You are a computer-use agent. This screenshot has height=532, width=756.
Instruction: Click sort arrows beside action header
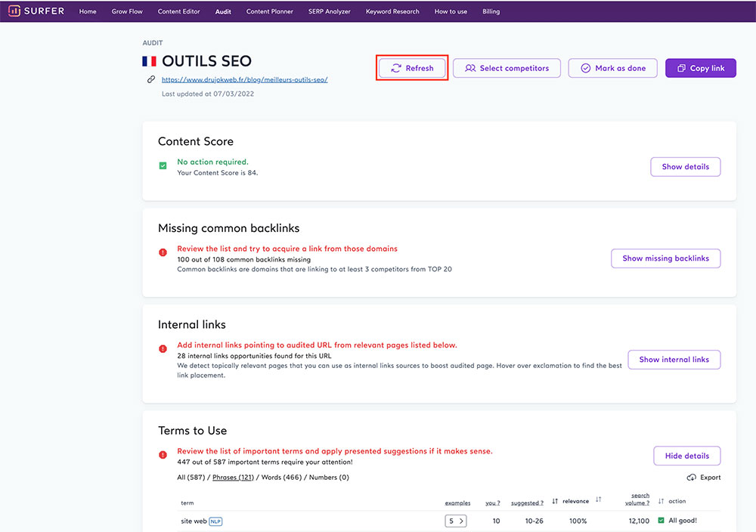(661, 501)
